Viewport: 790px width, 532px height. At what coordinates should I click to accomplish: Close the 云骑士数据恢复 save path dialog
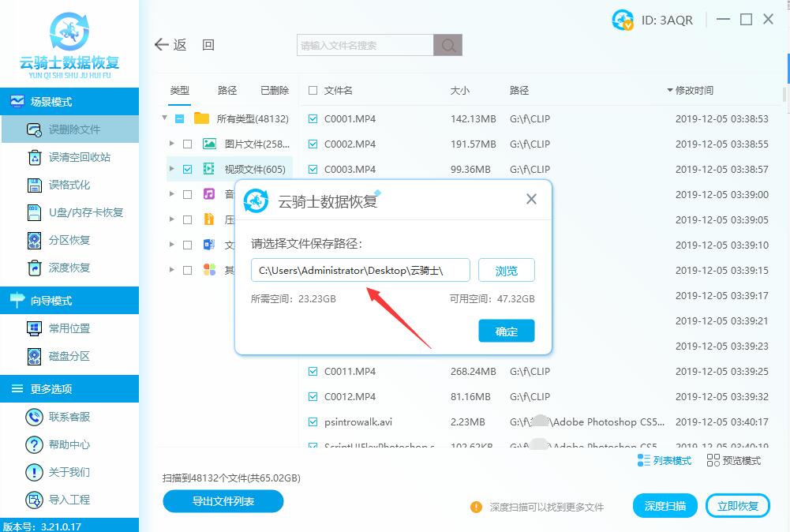point(532,199)
